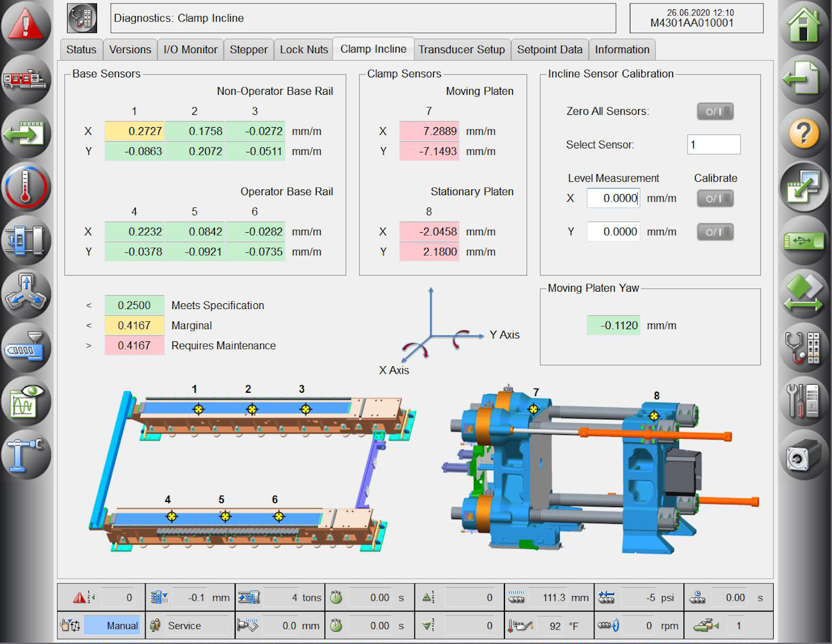
Task: Toggle the Calibrate Y O/I control
Action: (715, 232)
